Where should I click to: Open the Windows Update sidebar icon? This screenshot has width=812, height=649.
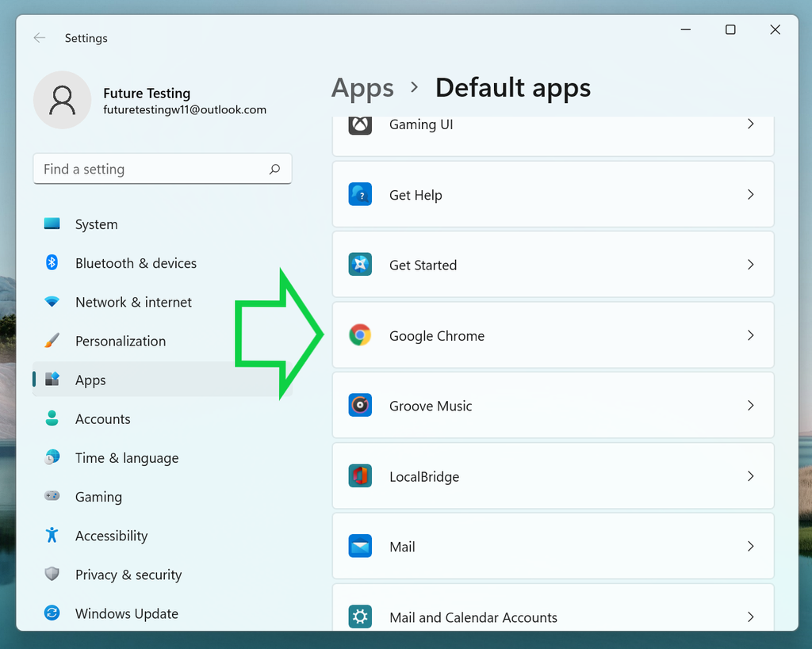52,613
